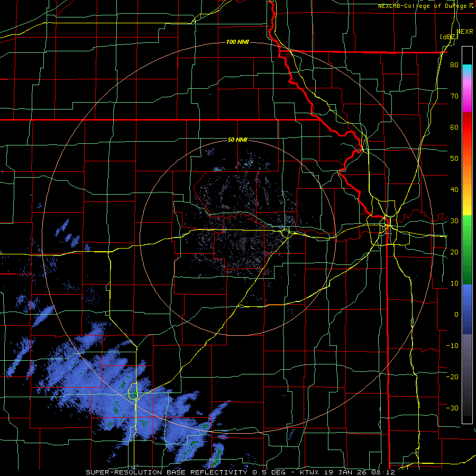Click the 40 value on the dBZ scale

(x=454, y=189)
